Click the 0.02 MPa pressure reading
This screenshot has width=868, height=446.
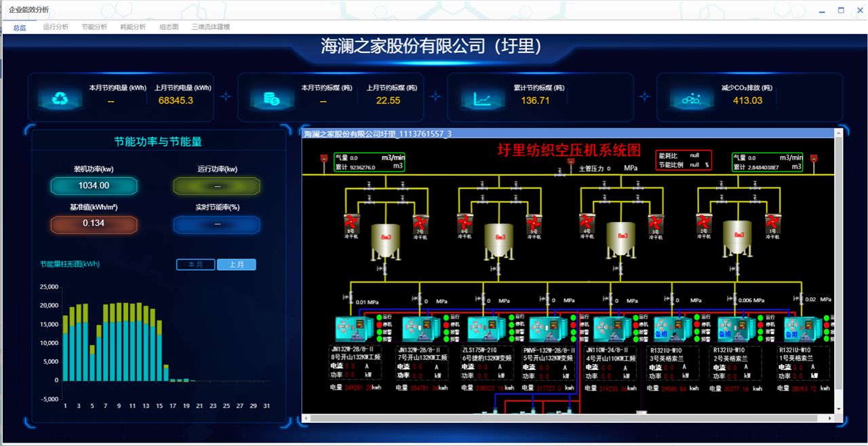[818, 299]
